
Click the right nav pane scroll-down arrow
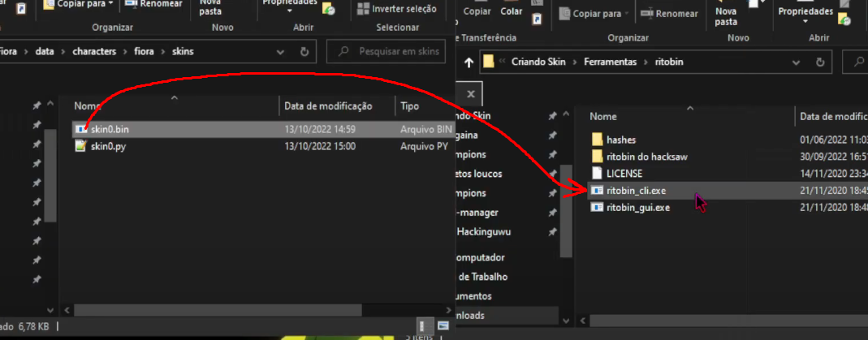pos(566,321)
